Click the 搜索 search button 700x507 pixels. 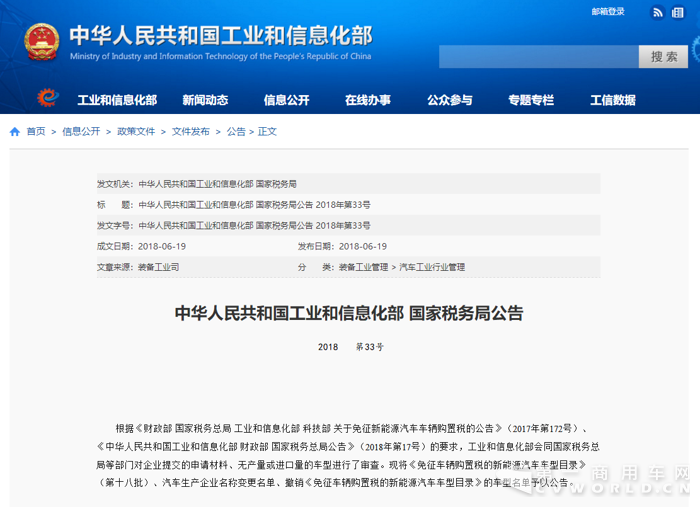pos(663,57)
